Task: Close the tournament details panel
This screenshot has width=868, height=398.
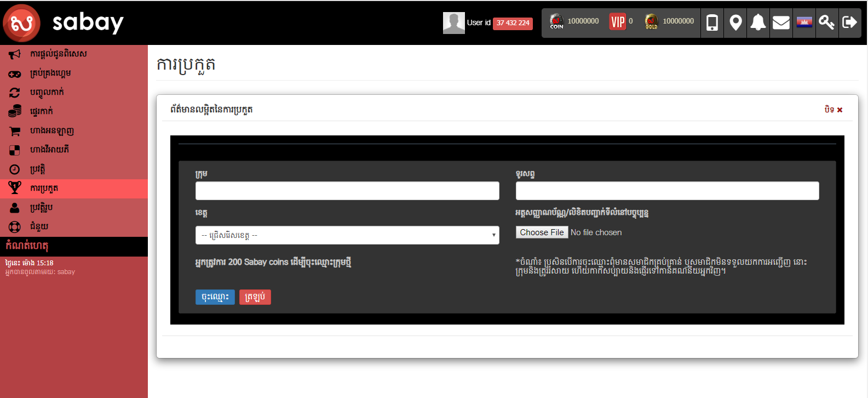Action: 833,110
